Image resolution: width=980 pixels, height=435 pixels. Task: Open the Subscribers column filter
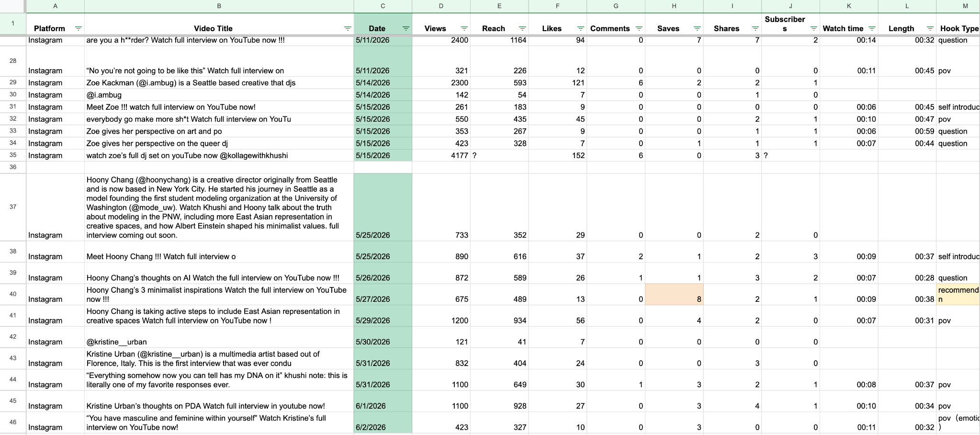click(813, 29)
